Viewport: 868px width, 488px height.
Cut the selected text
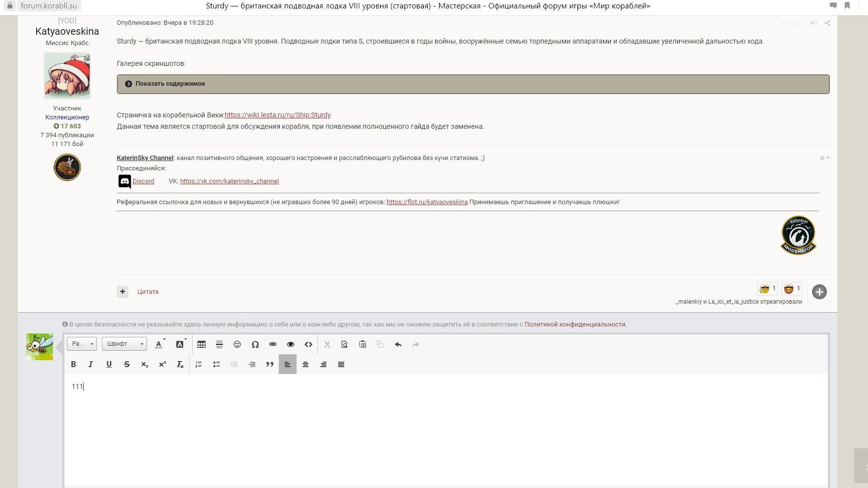coord(327,344)
